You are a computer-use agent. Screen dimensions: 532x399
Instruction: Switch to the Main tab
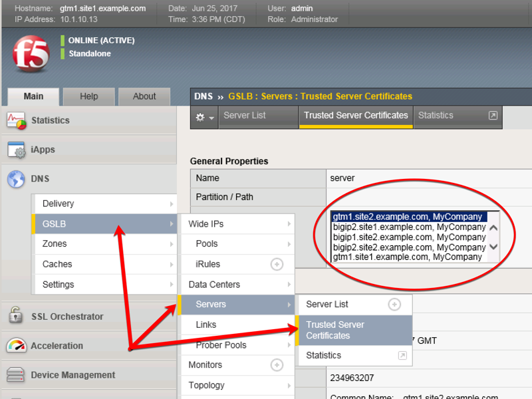[33, 96]
